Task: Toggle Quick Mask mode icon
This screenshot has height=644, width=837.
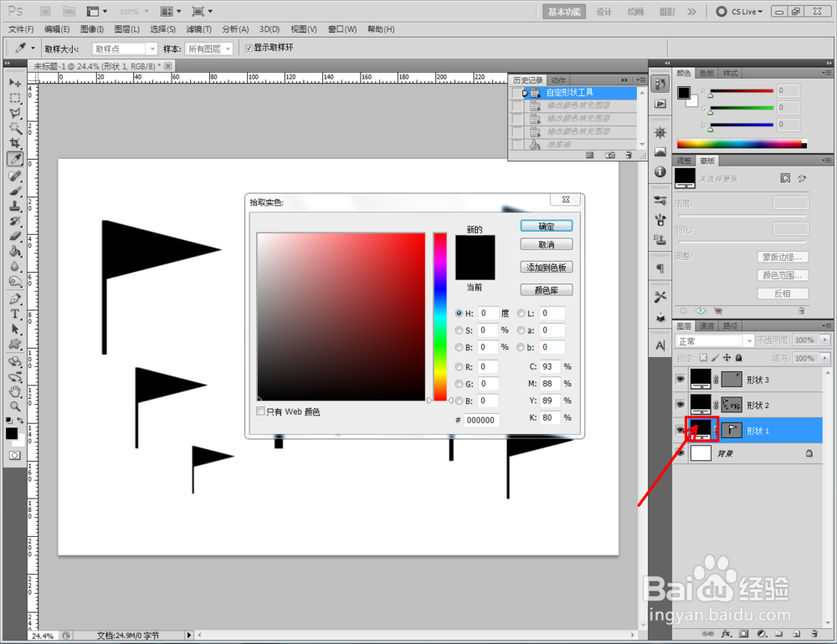Action: click(x=15, y=455)
